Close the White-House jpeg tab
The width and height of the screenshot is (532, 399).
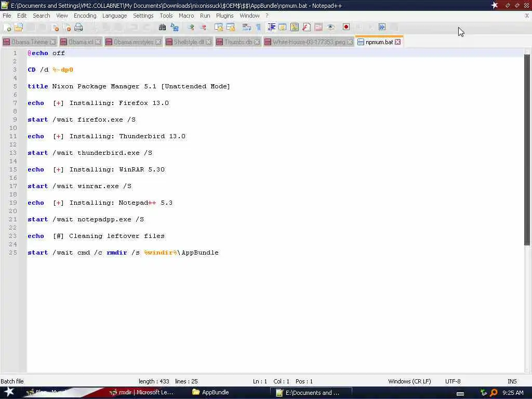pyautogui.click(x=350, y=42)
